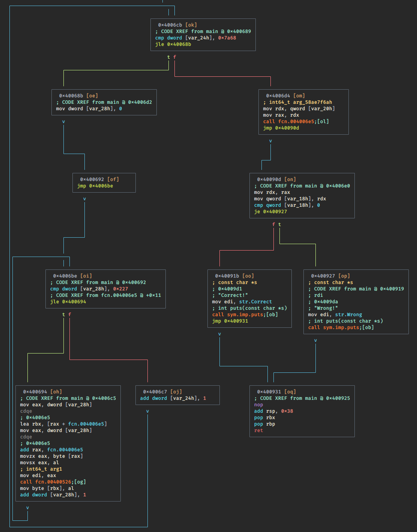Select the 0x400692 [of] block header
The image size is (417, 532).
[x=99, y=179]
